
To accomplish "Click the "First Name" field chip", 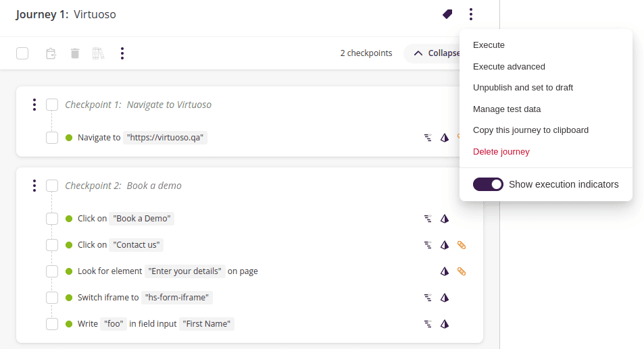I will click(207, 324).
